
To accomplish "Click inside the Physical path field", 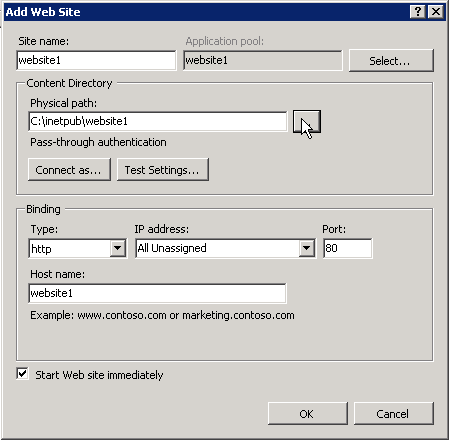I will (x=158, y=122).
